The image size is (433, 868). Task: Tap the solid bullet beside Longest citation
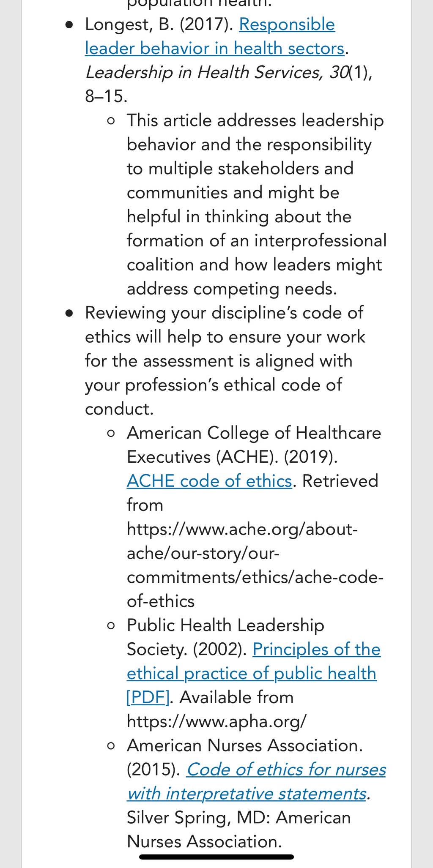69,25
